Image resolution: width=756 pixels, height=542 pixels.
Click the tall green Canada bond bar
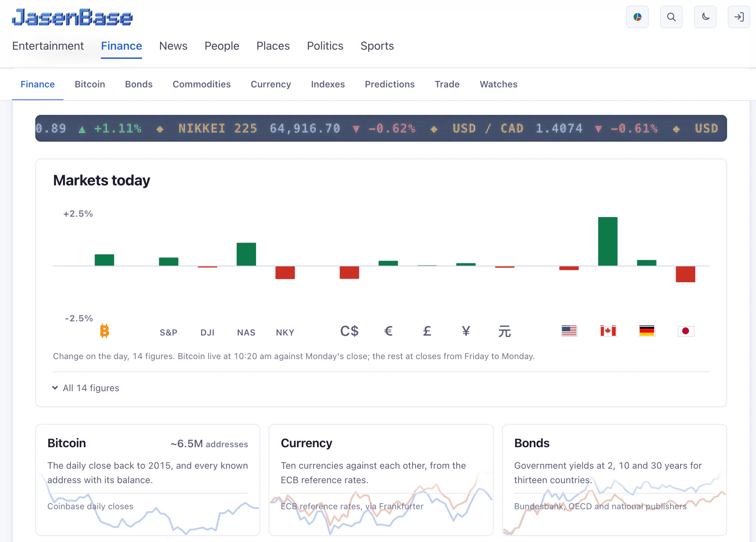click(608, 241)
